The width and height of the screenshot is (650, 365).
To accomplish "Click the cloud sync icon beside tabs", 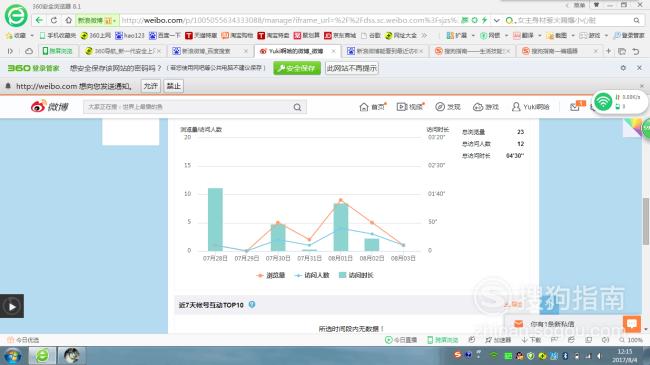I will pos(29,51).
